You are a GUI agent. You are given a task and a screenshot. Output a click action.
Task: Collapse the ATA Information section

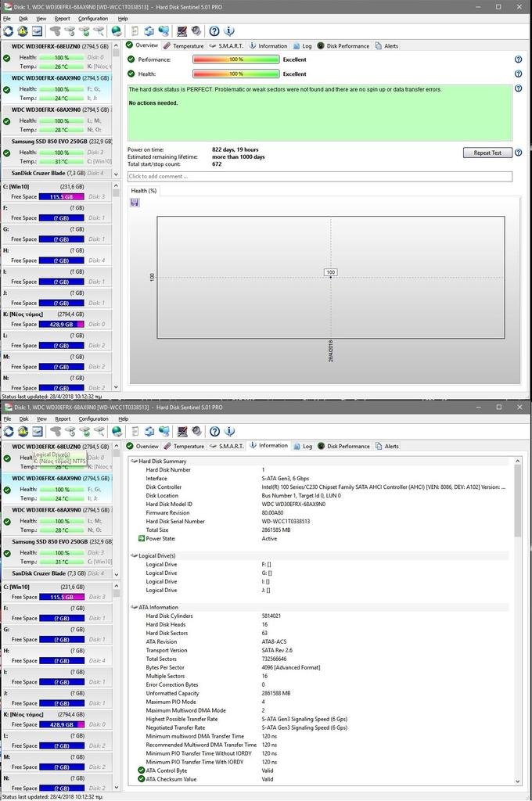[x=134, y=607]
